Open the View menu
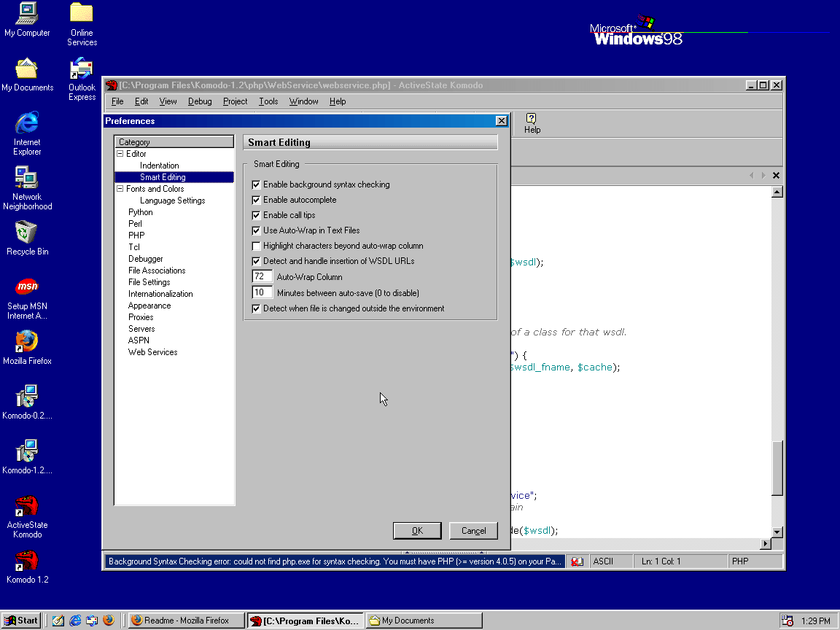Image resolution: width=840 pixels, height=630 pixels. tap(168, 101)
